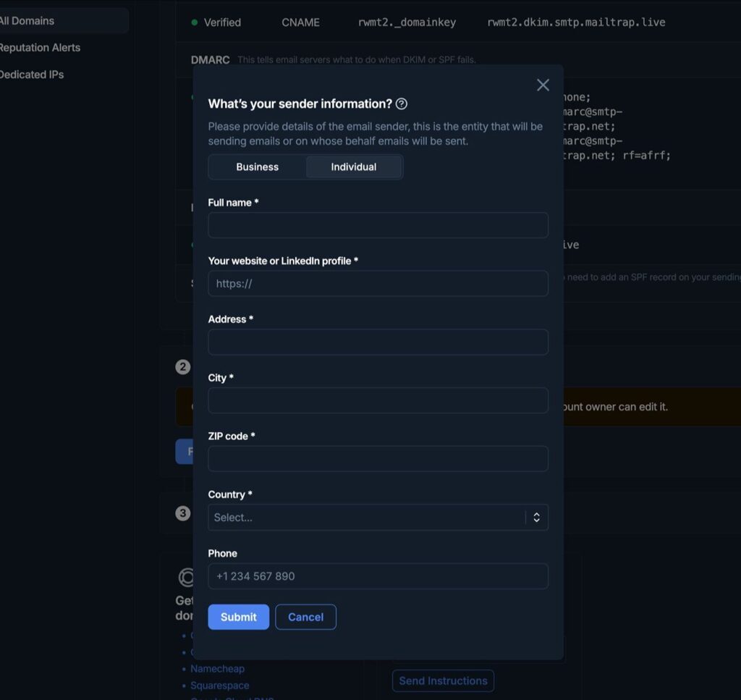
Task: Open the sender information help icon
Action: point(401,104)
